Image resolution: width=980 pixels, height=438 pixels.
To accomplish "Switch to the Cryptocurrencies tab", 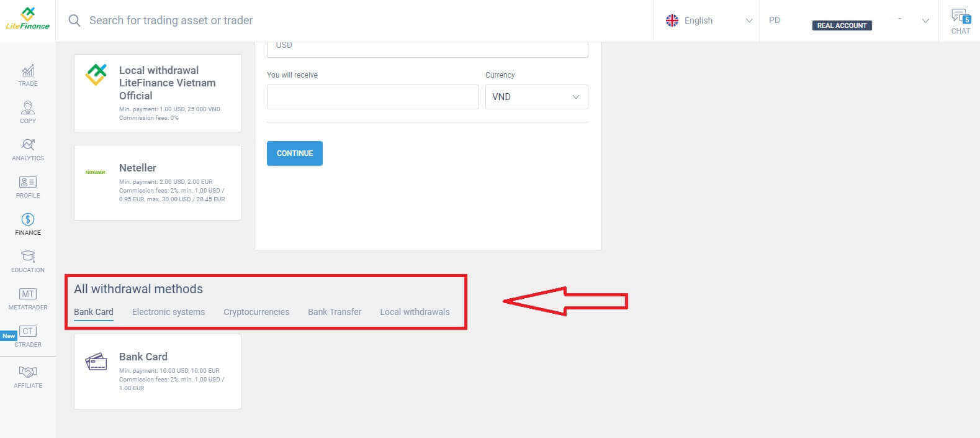I will tap(256, 312).
